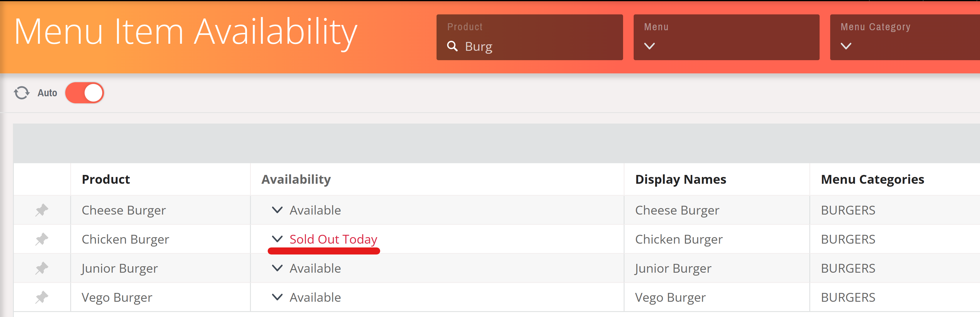Pin the Junior Burger row
Viewport: 980px width, 317px height.
click(x=42, y=268)
